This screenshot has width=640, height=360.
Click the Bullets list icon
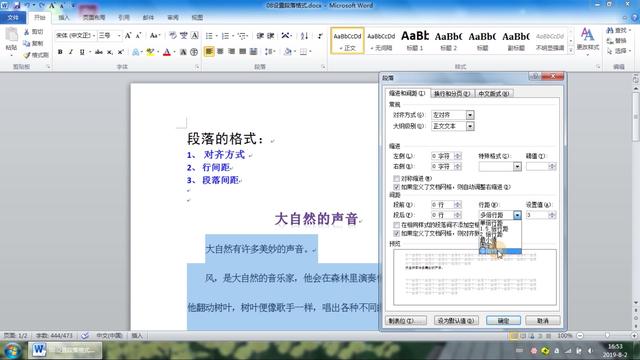[x=209, y=36]
